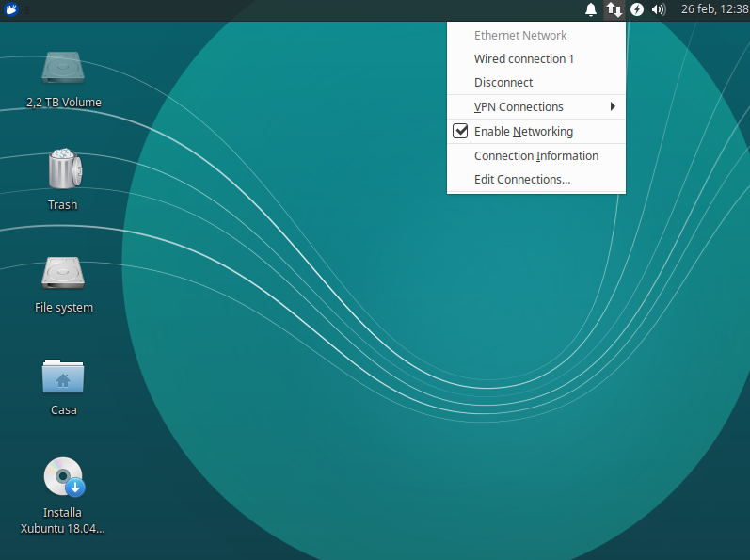
Task: Expand the VPN Connections submenu
Action: pyautogui.click(x=519, y=107)
